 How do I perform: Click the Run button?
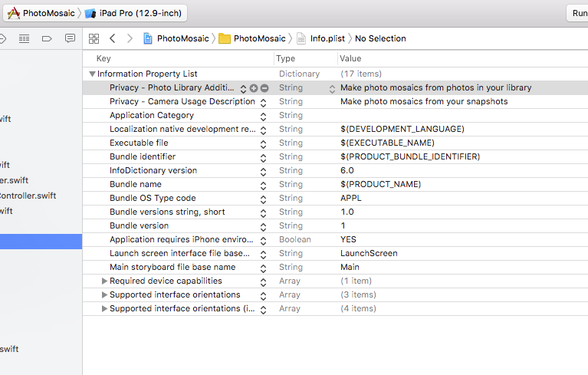click(x=577, y=13)
